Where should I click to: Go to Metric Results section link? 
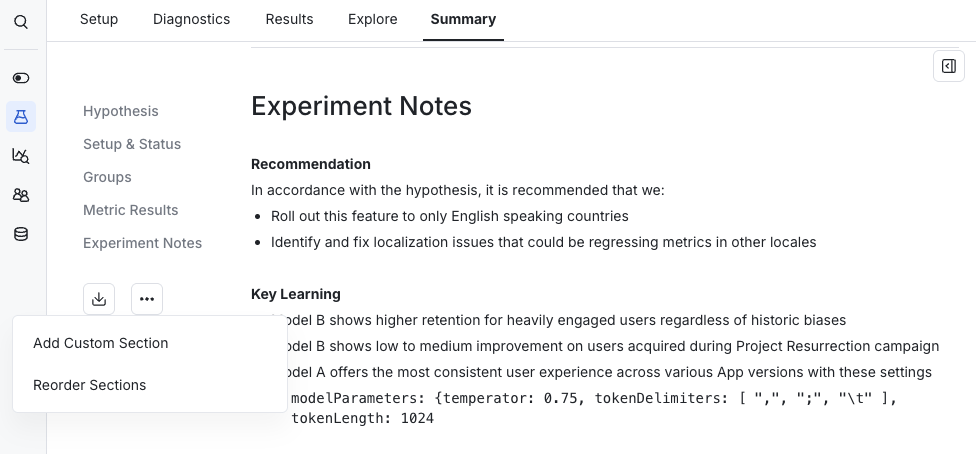[131, 210]
